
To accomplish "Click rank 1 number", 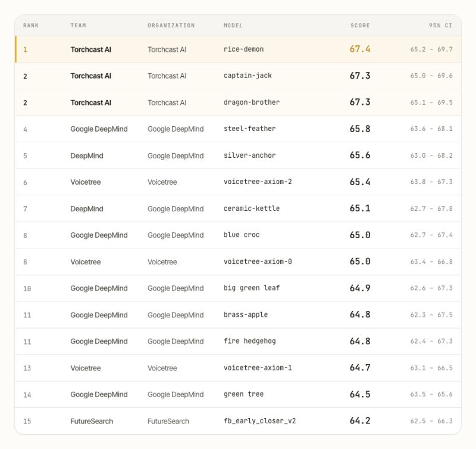I will click(x=25, y=49).
